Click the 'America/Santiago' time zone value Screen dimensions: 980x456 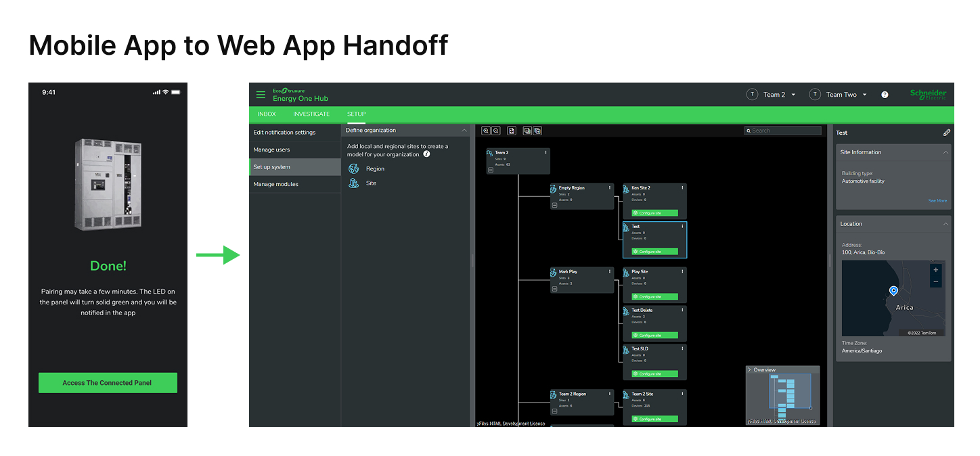[x=862, y=351]
